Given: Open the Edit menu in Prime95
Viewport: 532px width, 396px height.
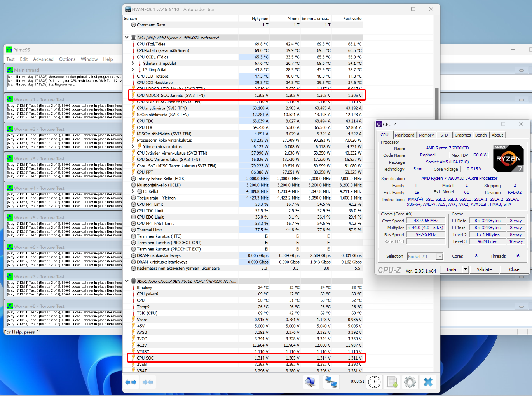Looking at the screenshot, I should point(24,59).
